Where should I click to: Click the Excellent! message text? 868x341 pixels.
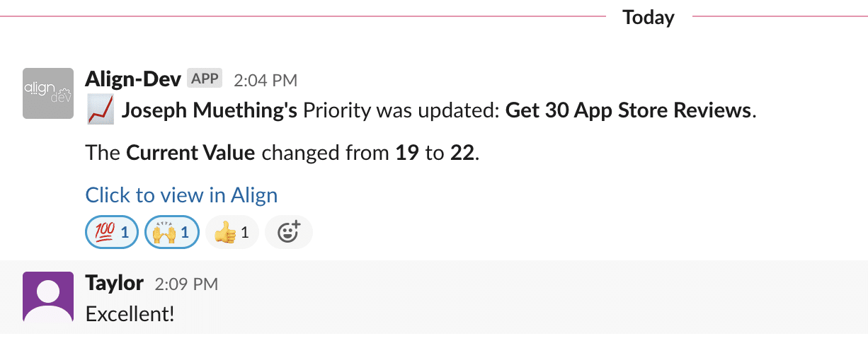point(130,313)
